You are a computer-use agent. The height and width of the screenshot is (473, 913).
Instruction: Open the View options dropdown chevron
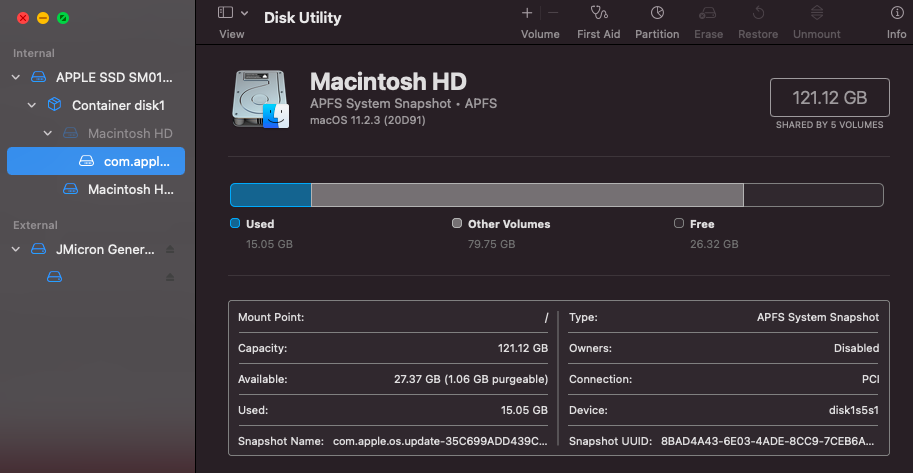245,13
